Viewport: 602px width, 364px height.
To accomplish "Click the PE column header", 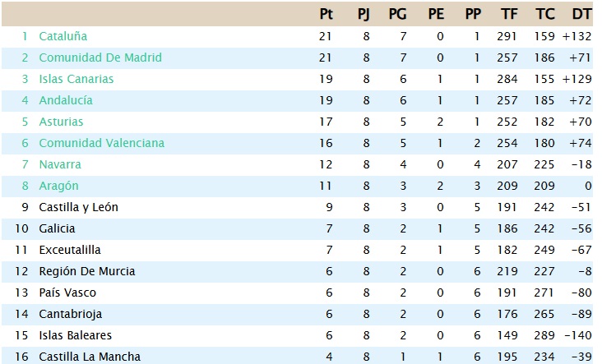I will [x=436, y=14].
